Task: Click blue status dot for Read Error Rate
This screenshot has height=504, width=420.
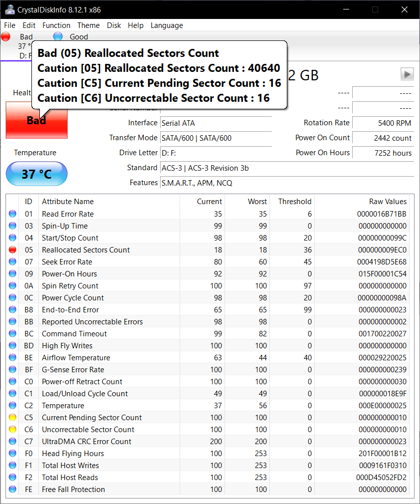Action: click(12, 214)
